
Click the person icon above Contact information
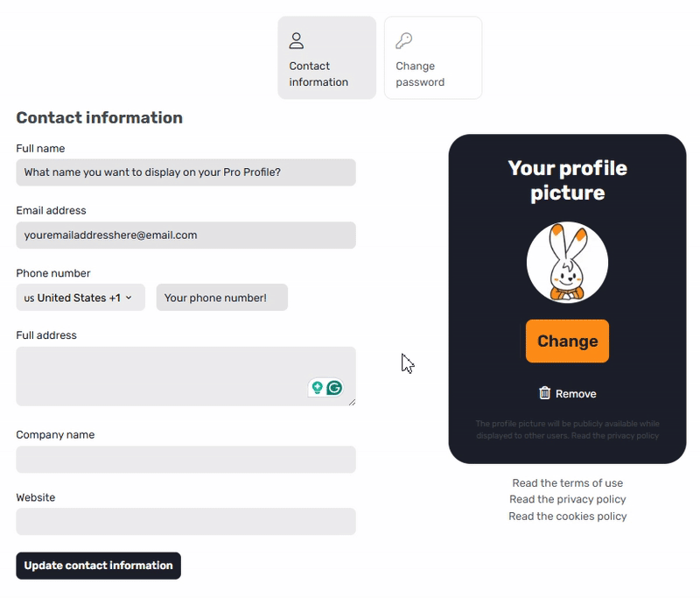[x=297, y=41]
